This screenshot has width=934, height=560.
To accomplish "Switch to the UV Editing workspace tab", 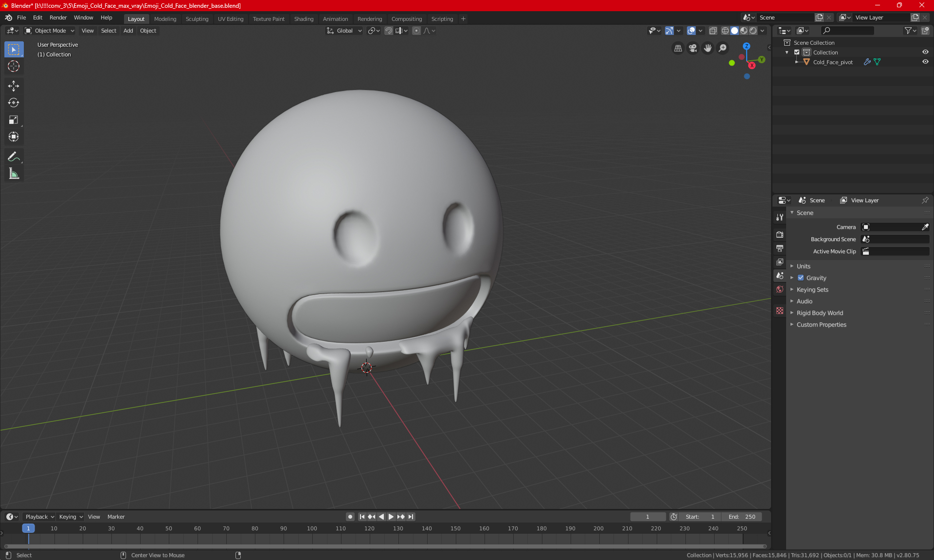I will [x=231, y=19].
